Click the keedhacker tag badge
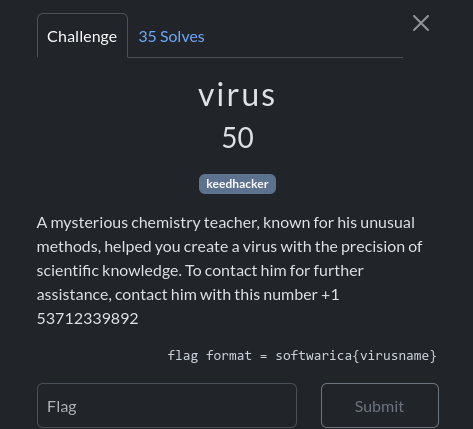This screenshot has width=473, height=429. (237, 184)
